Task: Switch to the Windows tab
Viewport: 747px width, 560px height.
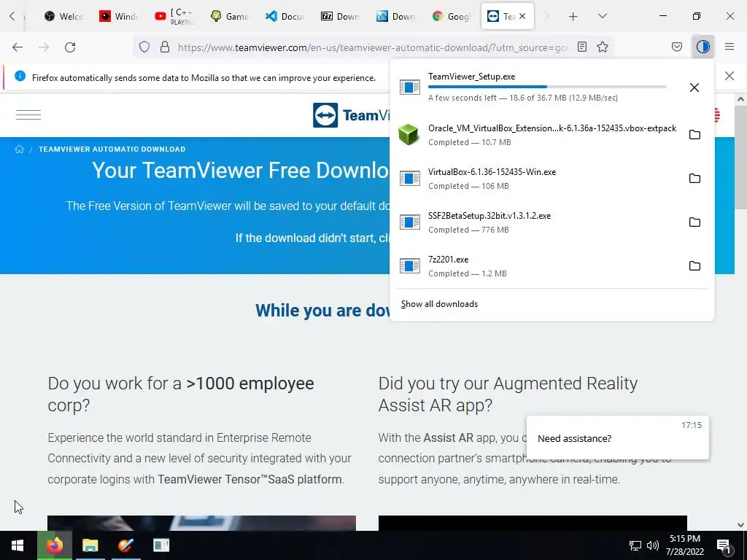Action: coord(119,16)
